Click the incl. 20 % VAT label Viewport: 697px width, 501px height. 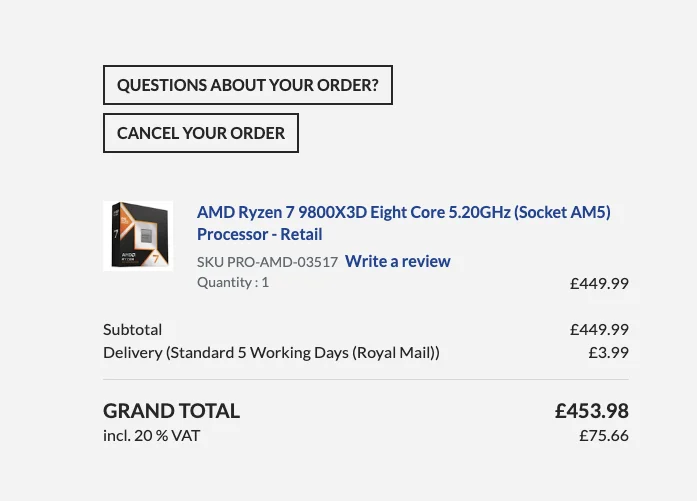pyautogui.click(x=152, y=435)
